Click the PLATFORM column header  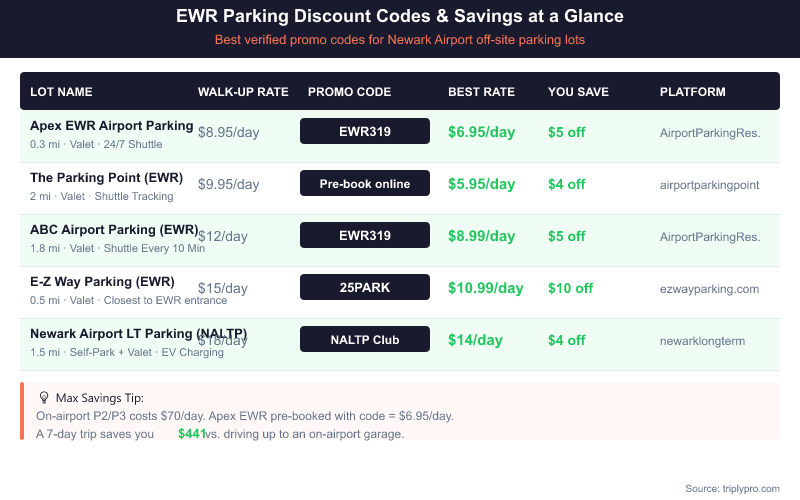[x=693, y=92]
